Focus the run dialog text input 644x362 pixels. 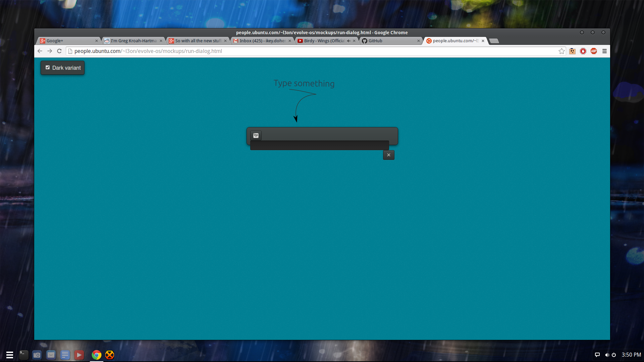[x=319, y=145]
